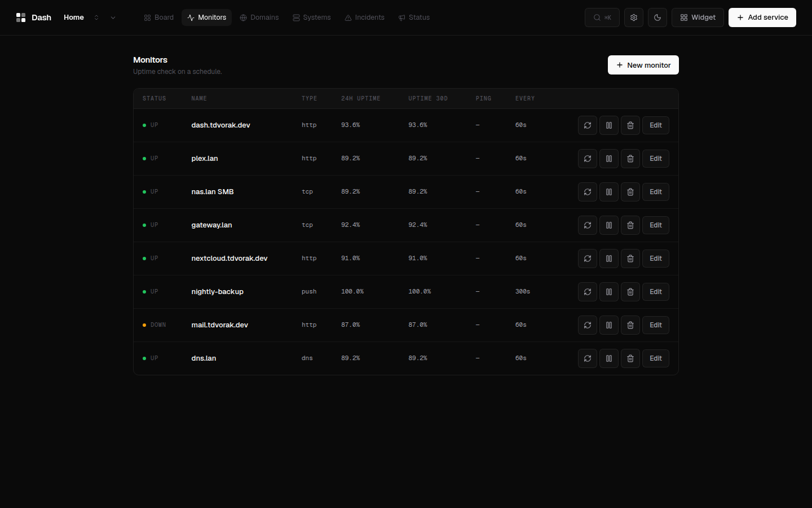Image resolution: width=812 pixels, height=508 pixels.
Task: Pause the dns.lan monitor
Action: (x=609, y=358)
